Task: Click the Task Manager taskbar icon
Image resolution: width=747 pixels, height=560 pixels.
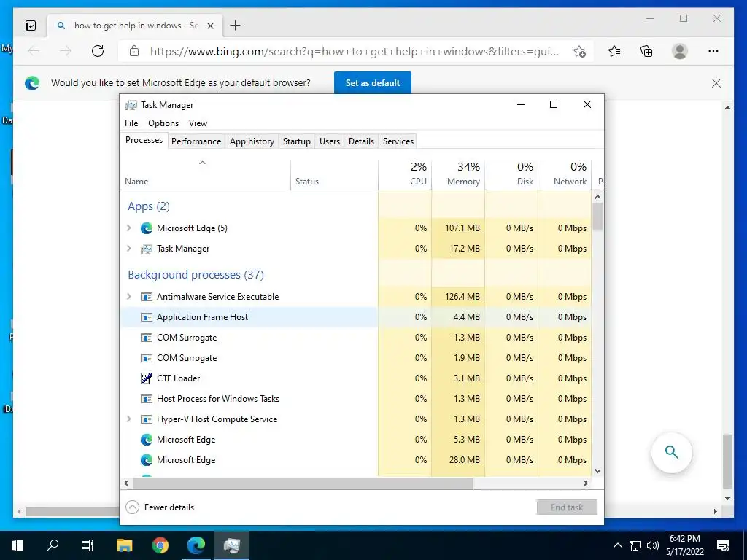Action: click(231, 545)
